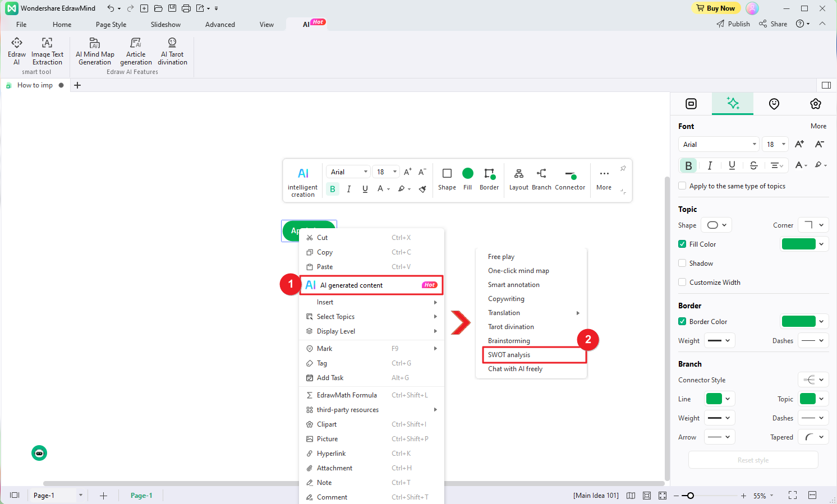Toggle the right side panel

tap(826, 85)
